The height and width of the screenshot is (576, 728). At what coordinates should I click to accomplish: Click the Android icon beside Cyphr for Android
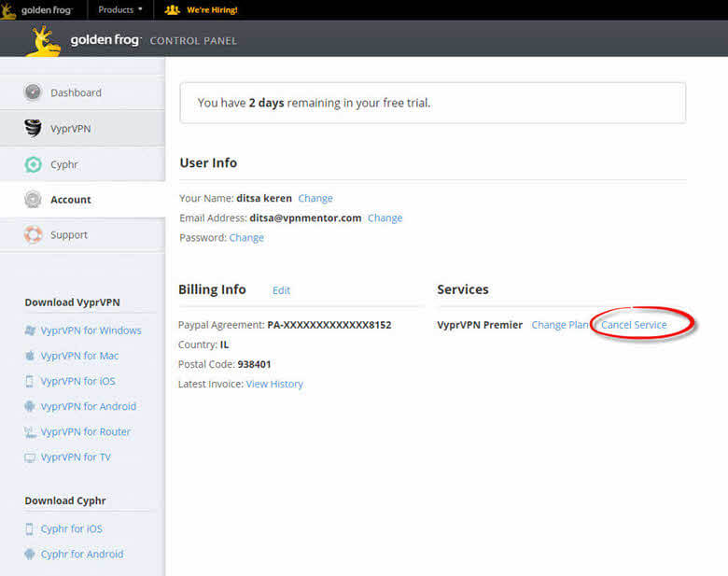click(29, 555)
